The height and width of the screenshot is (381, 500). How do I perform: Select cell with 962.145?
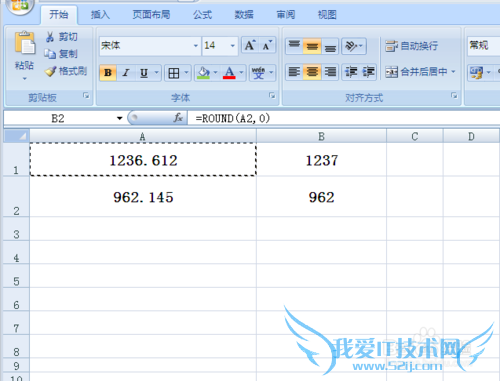point(143,197)
